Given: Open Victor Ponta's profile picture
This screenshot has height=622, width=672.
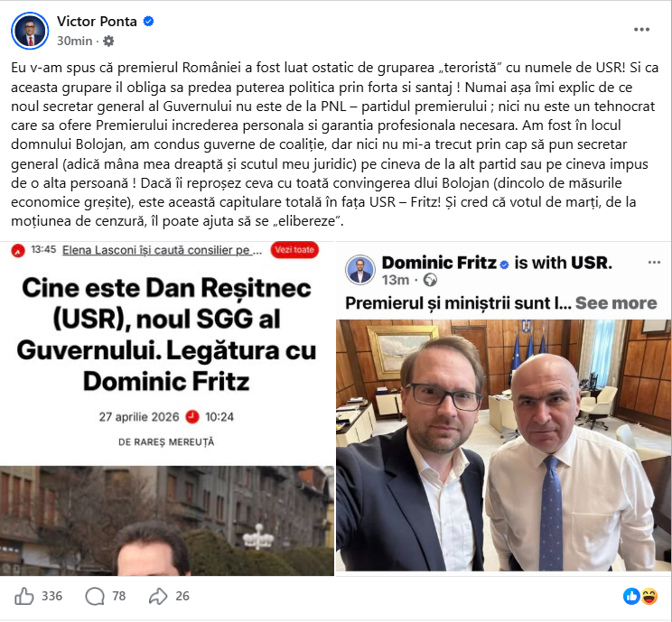Looking at the screenshot, I should click(30, 32).
